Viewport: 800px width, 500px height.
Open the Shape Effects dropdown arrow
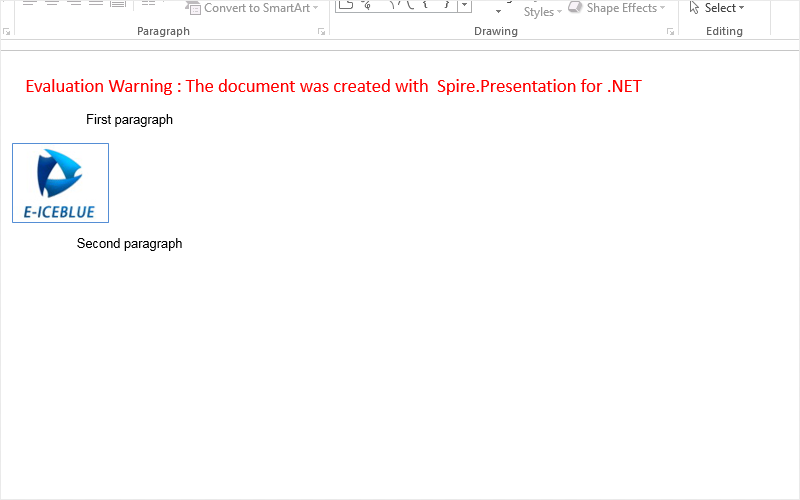coord(662,8)
